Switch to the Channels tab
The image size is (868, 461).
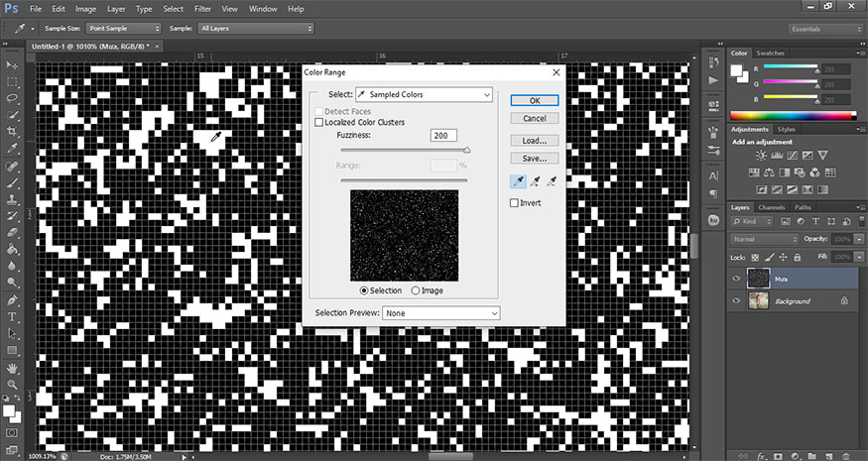tap(772, 207)
